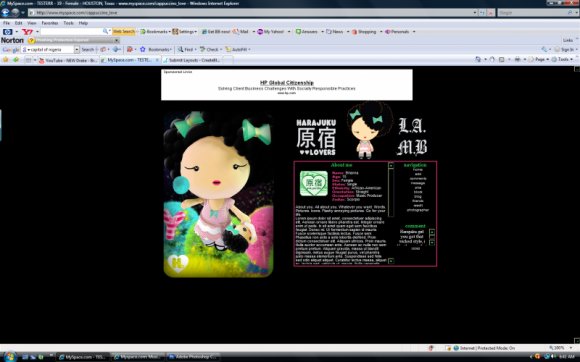Click the IE Home icon in command bar
Viewport: 580px width, 362px height.
click(x=478, y=59)
